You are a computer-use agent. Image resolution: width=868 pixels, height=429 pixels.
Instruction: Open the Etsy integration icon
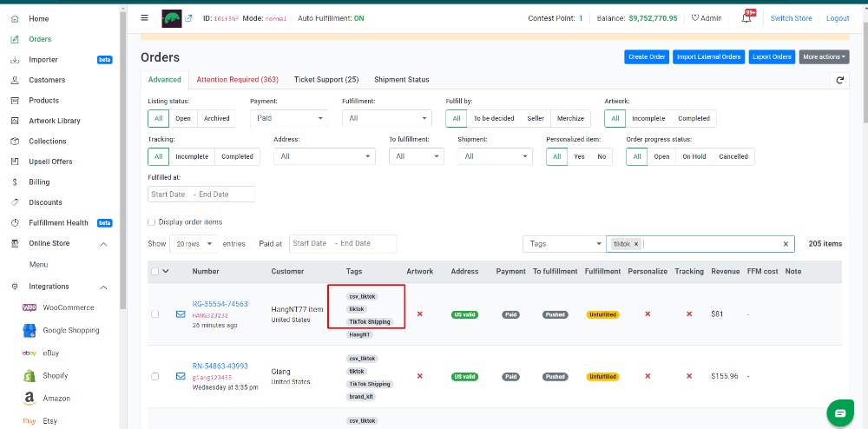(30, 421)
